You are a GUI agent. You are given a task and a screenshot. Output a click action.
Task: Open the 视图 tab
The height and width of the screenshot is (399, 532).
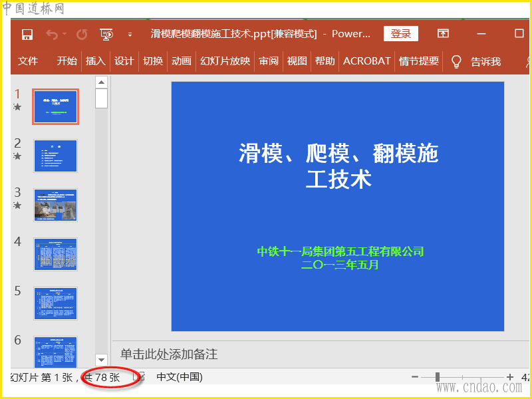tap(297, 61)
